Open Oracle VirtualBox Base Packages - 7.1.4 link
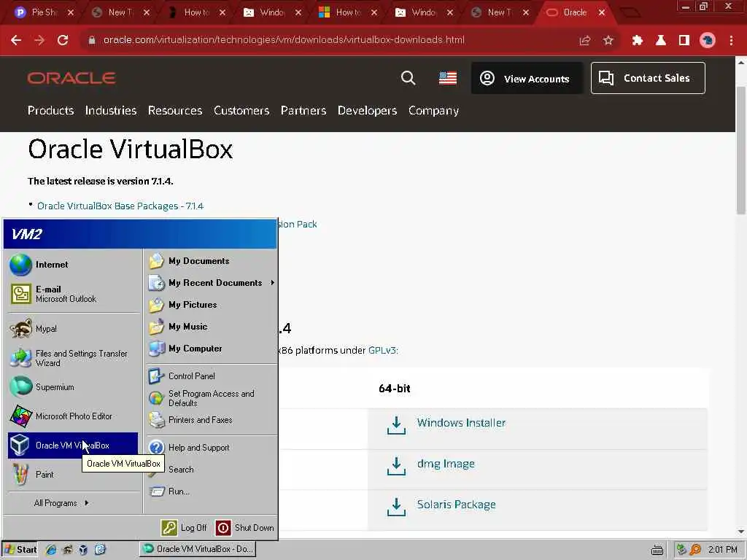 pos(120,206)
